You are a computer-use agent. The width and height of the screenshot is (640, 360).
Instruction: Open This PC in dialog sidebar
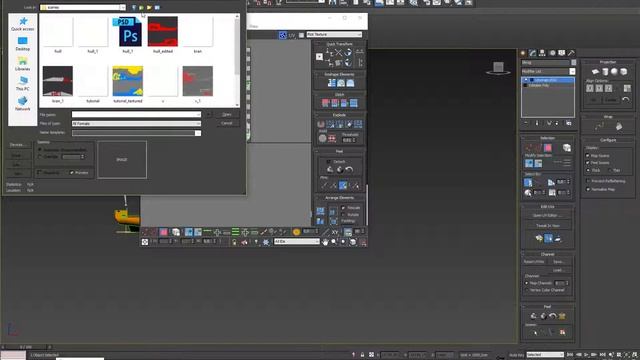coord(22,83)
